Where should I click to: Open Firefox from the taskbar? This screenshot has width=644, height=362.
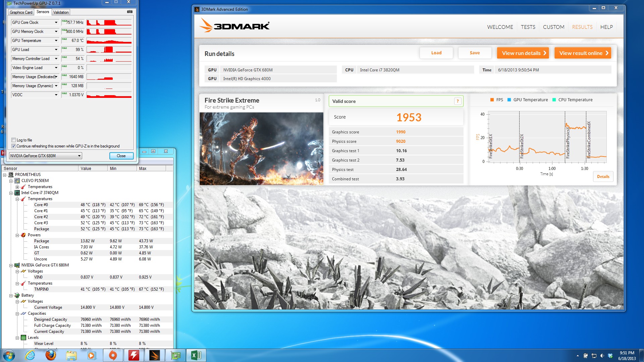(51, 355)
